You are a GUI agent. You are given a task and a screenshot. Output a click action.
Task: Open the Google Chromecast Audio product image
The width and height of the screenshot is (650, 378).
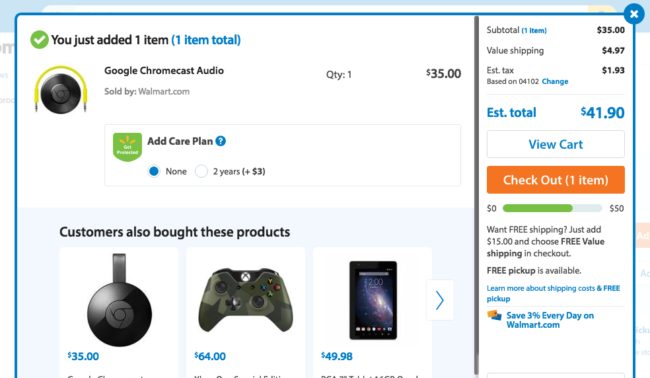61,90
